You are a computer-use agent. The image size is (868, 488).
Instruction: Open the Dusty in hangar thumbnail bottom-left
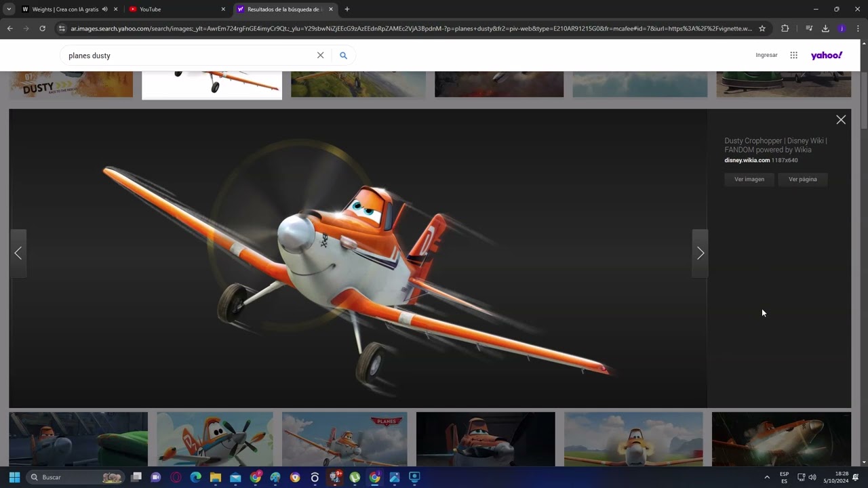(x=78, y=439)
